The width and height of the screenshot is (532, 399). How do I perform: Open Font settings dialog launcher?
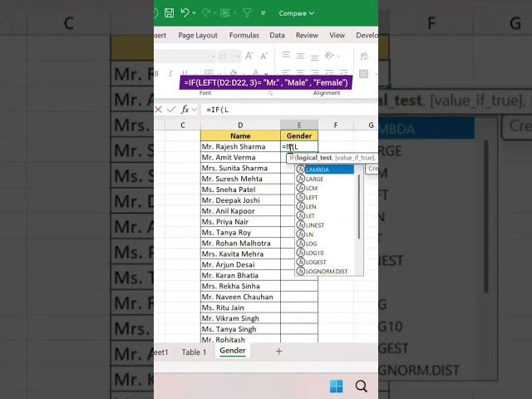click(x=270, y=93)
